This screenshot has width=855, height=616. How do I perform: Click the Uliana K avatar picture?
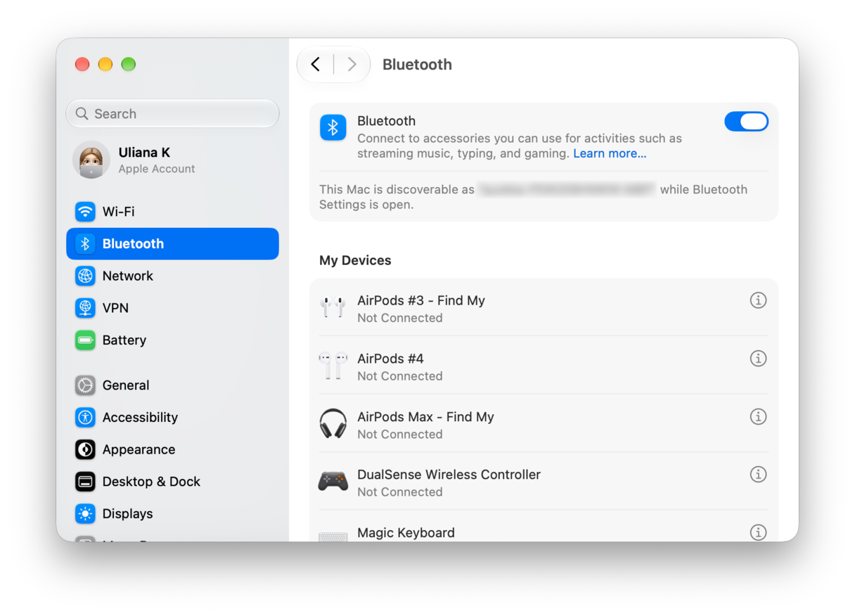[x=91, y=160]
